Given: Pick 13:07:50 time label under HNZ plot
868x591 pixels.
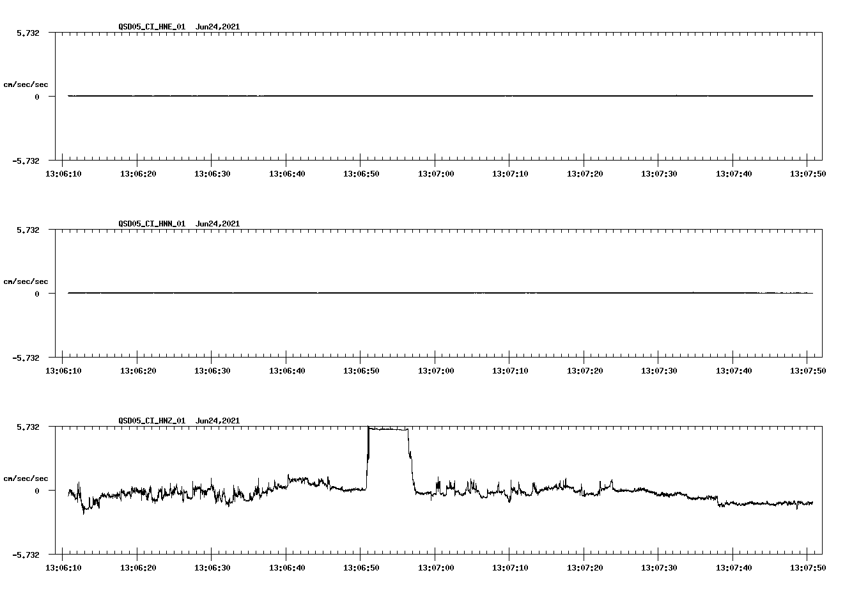Looking at the screenshot, I should pyautogui.click(x=808, y=567).
